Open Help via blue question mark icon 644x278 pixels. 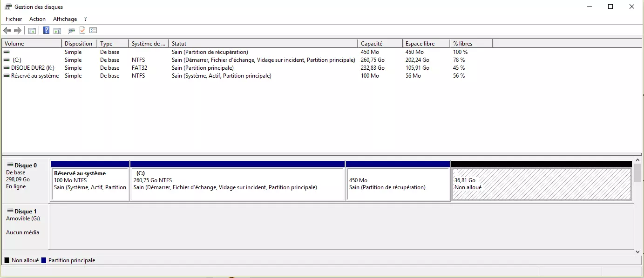[46, 31]
